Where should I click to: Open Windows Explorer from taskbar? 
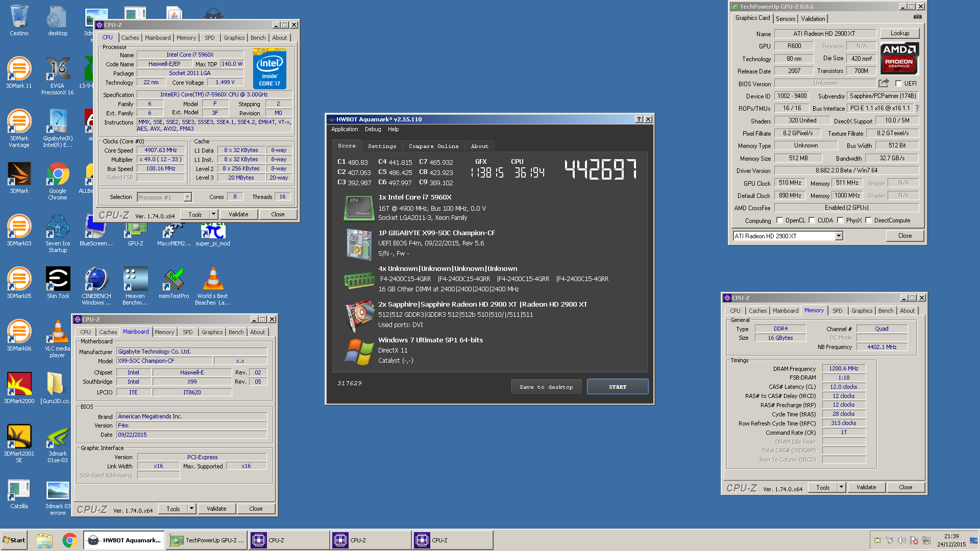[x=44, y=540]
